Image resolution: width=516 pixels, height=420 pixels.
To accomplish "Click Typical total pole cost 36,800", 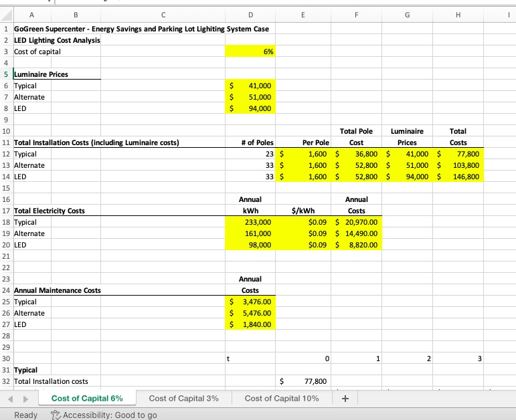I will [357, 154].
